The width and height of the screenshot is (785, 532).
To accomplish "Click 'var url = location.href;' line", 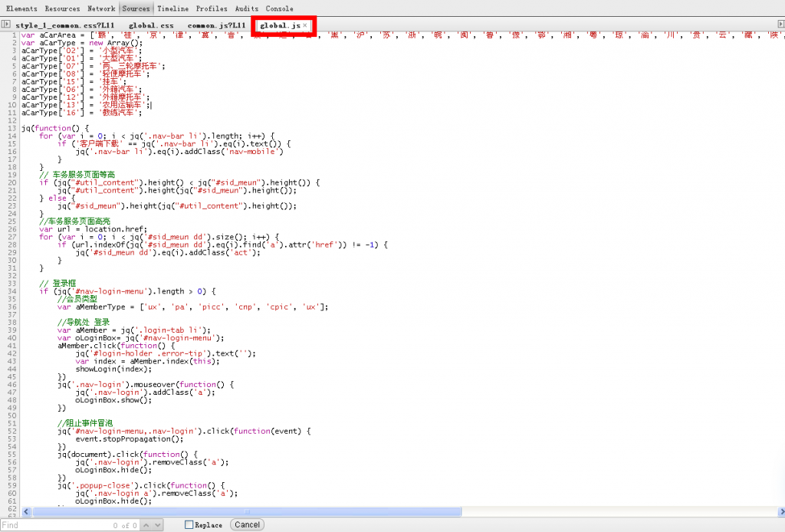I will pyautogui.click(x=93, y=229).
